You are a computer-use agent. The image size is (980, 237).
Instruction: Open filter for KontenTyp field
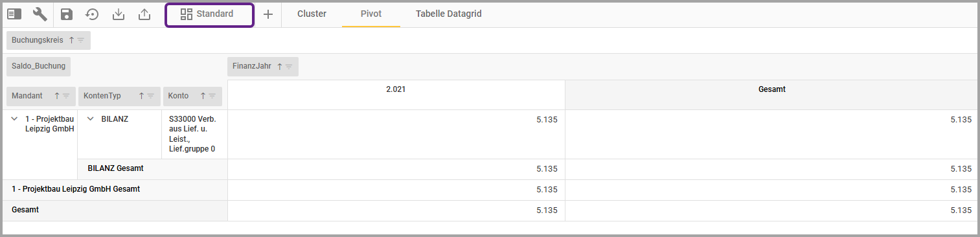click(150, 96)
